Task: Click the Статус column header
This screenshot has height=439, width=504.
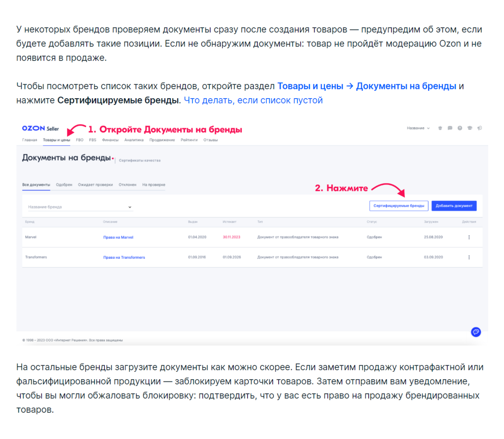Action: coord(372,222)
